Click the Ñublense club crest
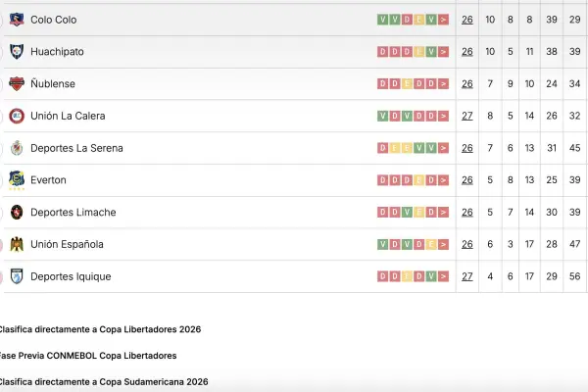Viewport: 588px width, 392px height. pos(17,83)
